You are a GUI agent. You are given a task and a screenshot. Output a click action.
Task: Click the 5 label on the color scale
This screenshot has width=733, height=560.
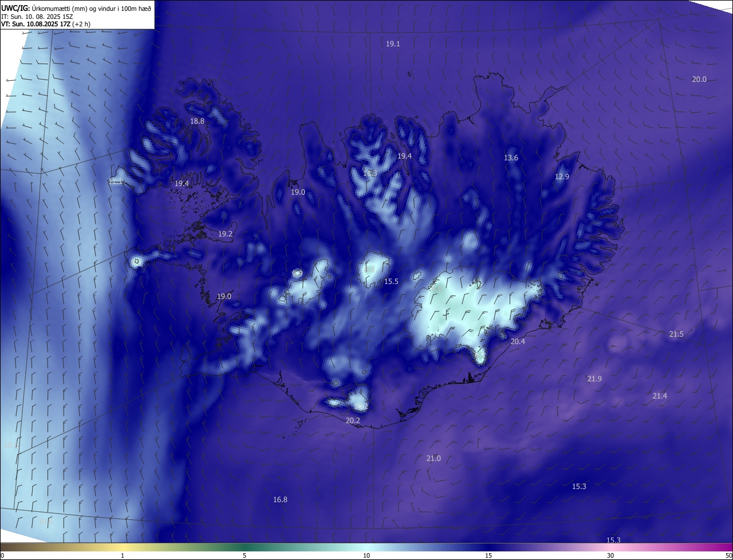245,555
